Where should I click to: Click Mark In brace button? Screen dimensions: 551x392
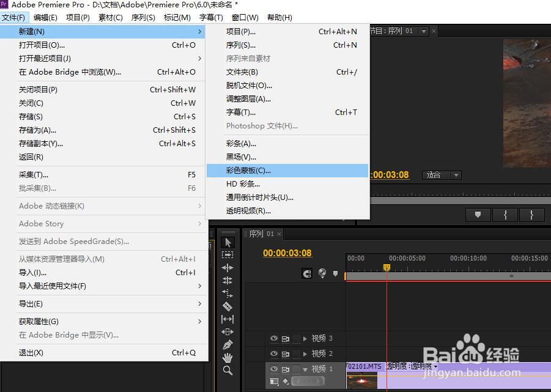tap(505, 215)
